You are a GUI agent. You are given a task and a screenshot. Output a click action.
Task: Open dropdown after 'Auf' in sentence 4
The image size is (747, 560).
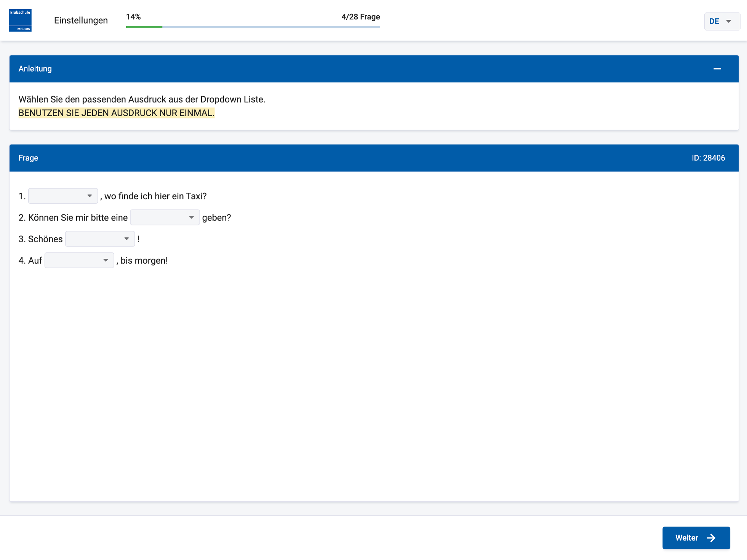click(79, 261)
